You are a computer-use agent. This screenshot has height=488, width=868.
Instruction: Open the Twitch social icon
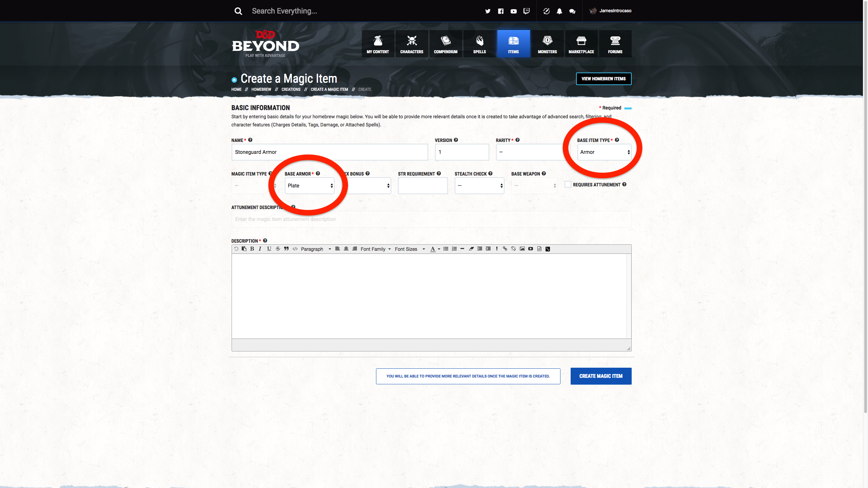[527, 11]
